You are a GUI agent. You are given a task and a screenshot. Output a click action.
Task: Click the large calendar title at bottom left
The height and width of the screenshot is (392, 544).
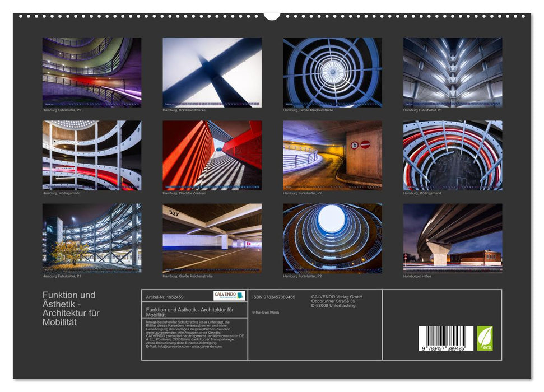coord(71,309)
